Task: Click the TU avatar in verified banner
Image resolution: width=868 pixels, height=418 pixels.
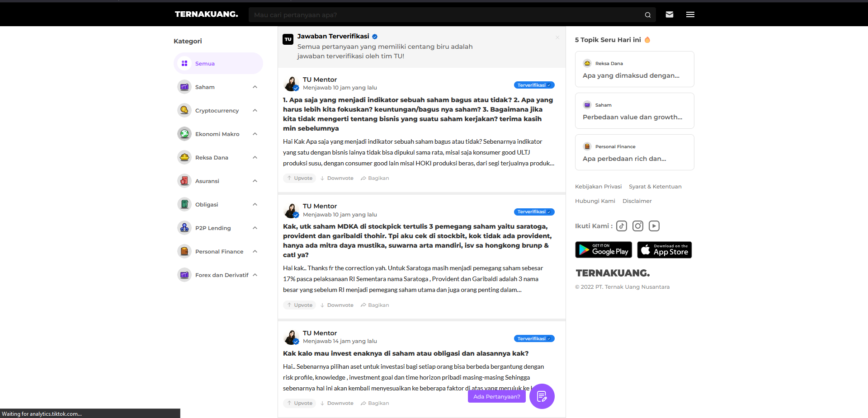Action: (288, 39)
